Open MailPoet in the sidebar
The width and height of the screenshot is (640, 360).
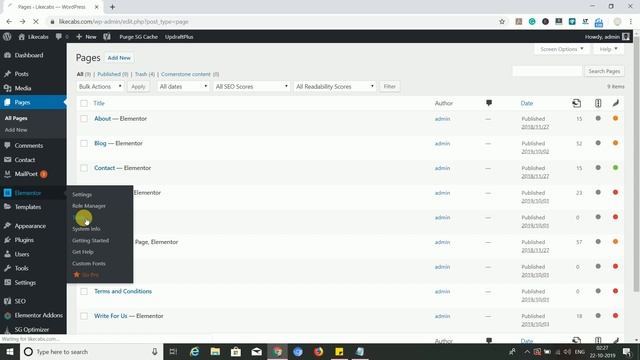pos(26,174)
